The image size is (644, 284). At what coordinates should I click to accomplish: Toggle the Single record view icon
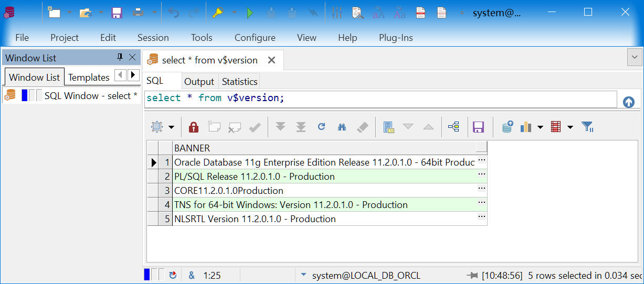(x=388, y=127)
